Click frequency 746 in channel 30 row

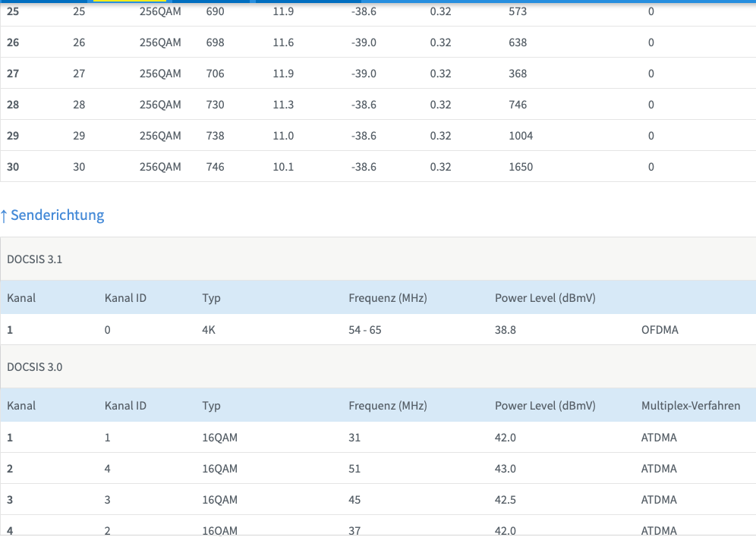coord(215,167)
